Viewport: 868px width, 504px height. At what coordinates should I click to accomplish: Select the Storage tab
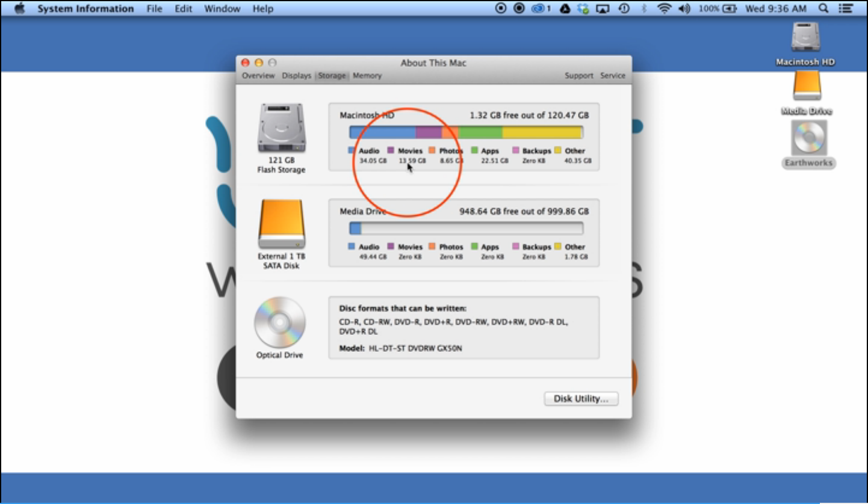click(332, 76)
